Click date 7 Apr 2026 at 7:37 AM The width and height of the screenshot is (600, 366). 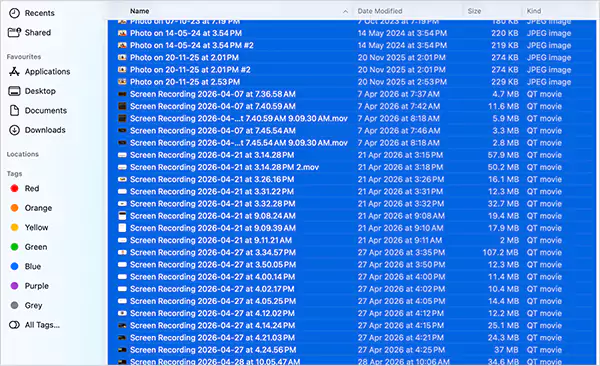point(399,94)
